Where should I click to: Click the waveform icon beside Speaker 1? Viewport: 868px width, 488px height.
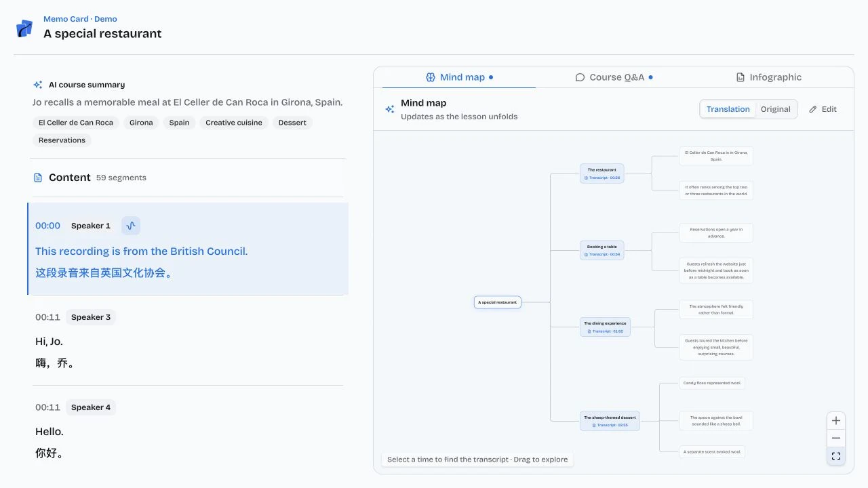click(131, 226)
